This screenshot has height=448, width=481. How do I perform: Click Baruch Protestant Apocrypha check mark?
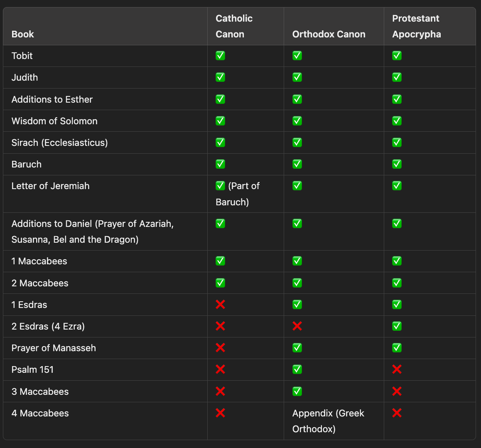click(x=397, y=164)
